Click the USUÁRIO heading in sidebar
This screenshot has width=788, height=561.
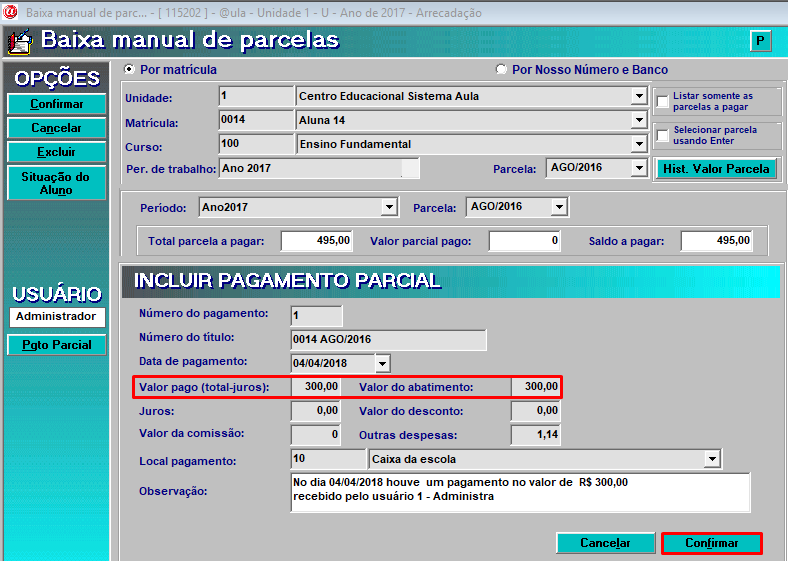[57, 294]
